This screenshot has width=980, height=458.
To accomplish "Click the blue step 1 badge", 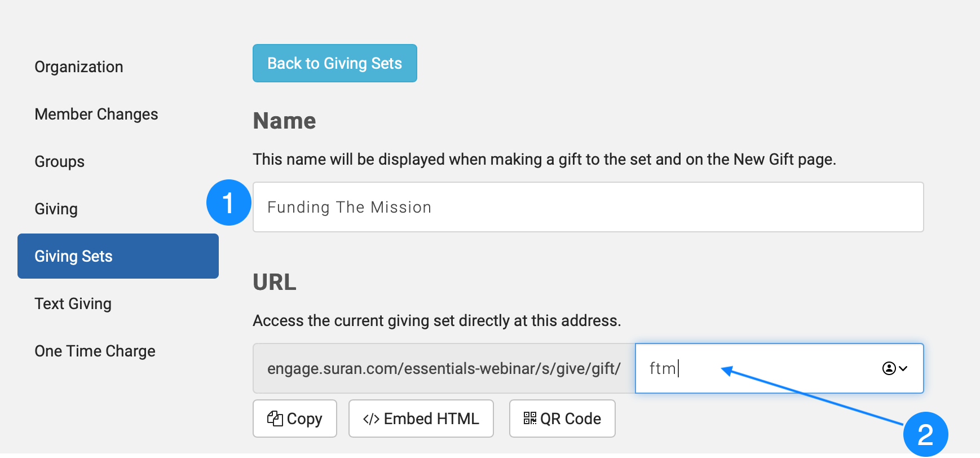I will pyautogui.click(x=228, y=202).
